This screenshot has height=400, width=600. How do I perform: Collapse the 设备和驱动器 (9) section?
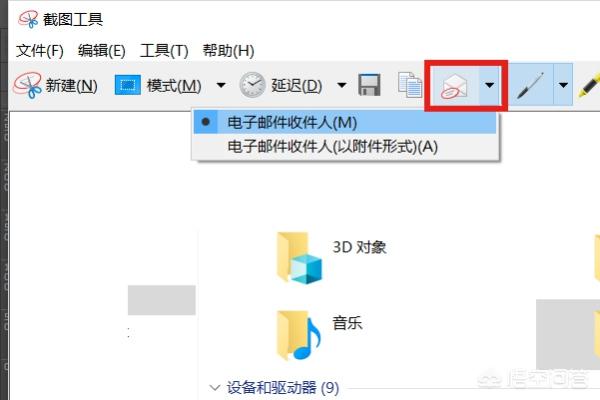(215, 388)
